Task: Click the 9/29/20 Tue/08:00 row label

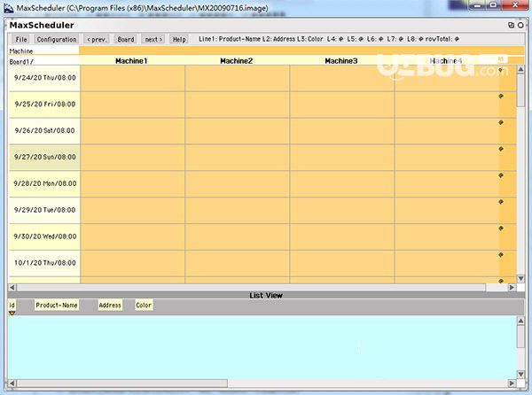Action: pyautogui.click(x=45, y=210)
